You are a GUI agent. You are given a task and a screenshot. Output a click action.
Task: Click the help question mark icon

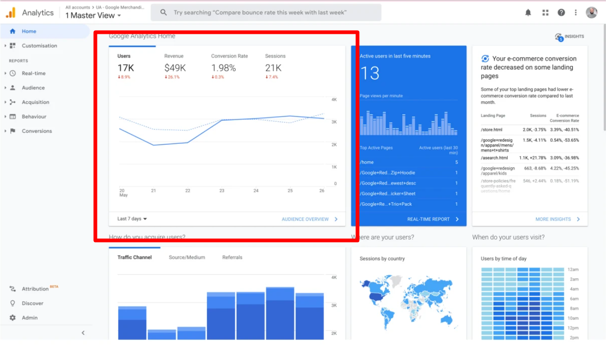click(561, 13)
